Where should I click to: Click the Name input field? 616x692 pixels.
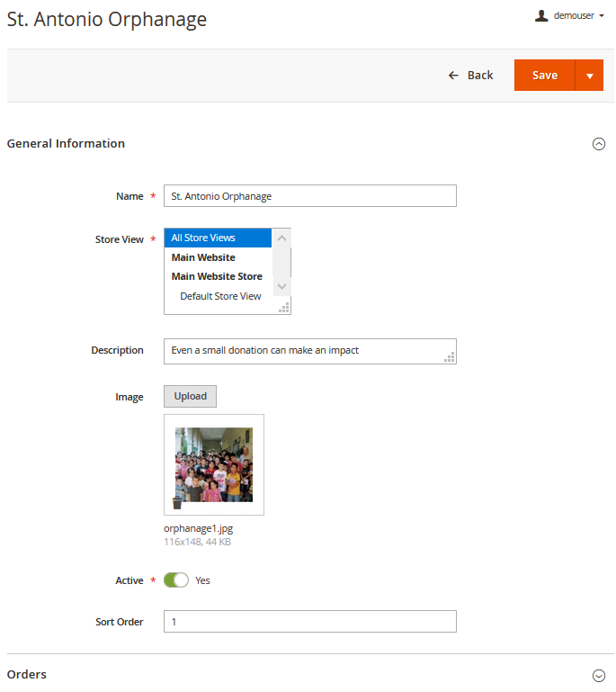click(x=309, y=196)
